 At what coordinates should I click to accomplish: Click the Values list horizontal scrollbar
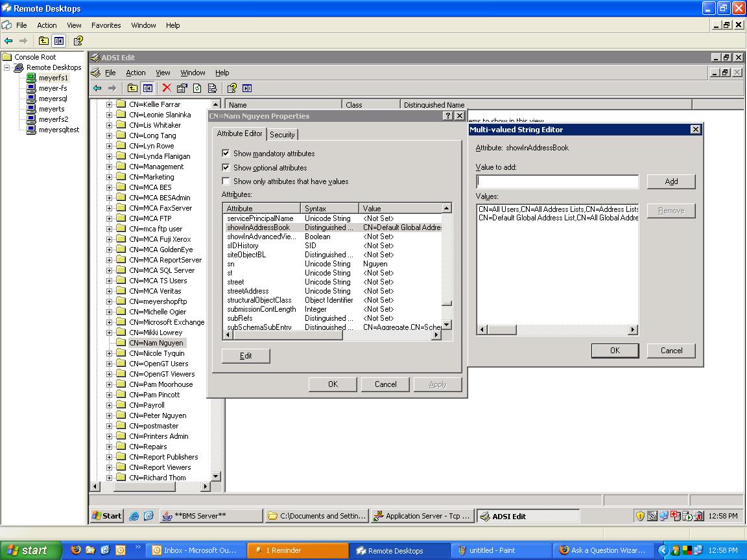tap(558, 330)
